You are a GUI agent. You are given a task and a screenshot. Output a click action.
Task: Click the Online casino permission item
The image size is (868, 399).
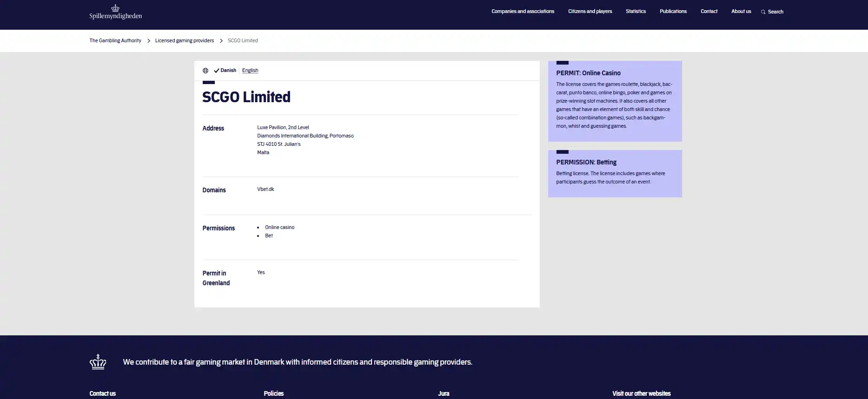pyautogui.click(x=279, y=227)
